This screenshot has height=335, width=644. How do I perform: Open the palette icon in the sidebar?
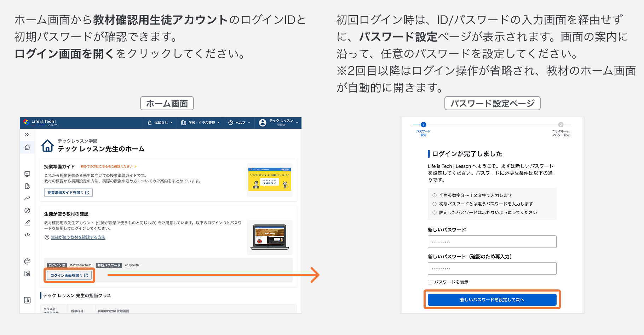pos(27,261)
